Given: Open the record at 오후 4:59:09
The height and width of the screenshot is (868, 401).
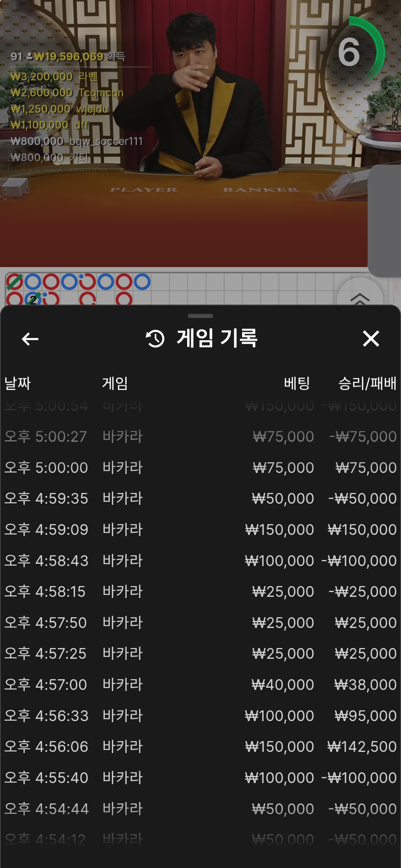Looking at the screenshot, I should 200,530.
